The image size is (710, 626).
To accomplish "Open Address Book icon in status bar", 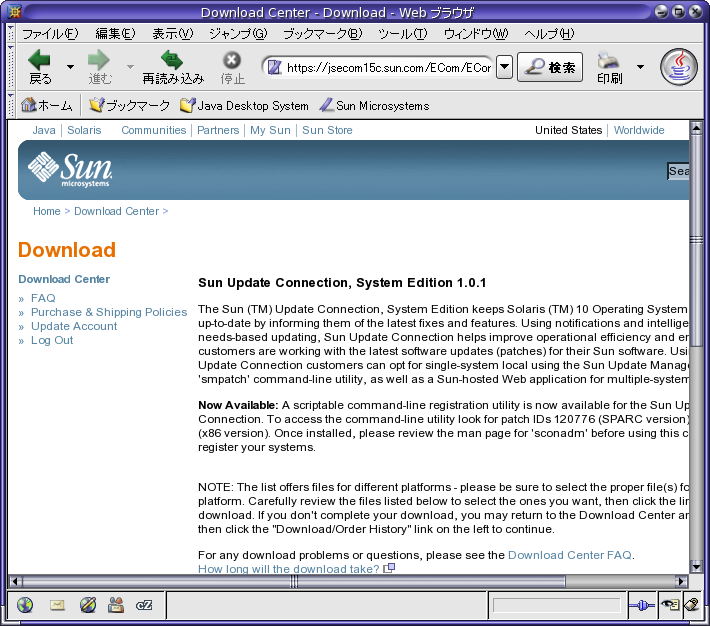I will [116, 605].
